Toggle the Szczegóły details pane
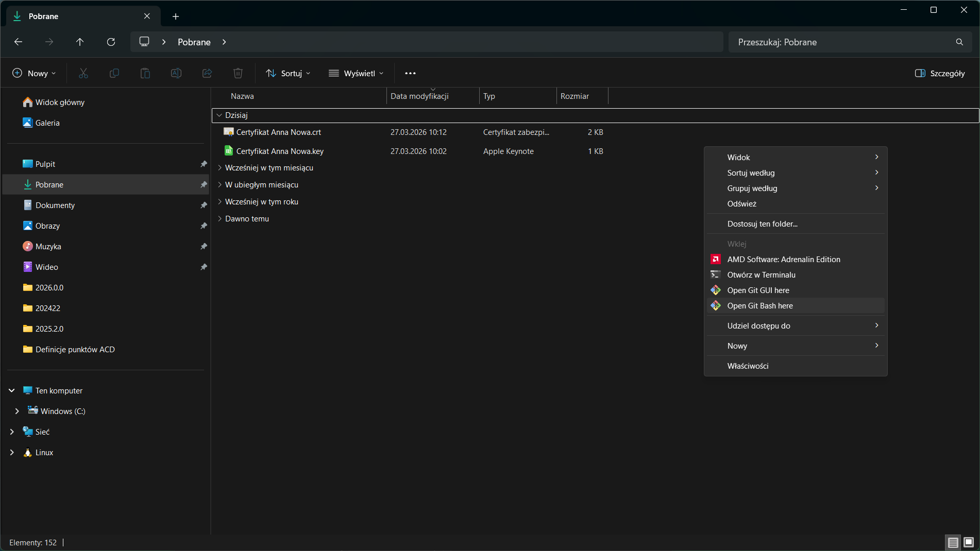 click(x=940, y=74)
